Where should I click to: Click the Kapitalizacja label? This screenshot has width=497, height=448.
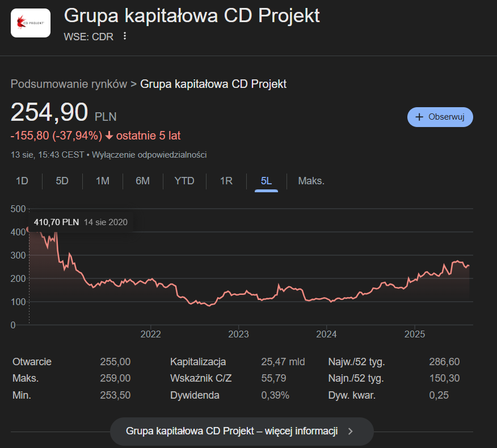198,361
